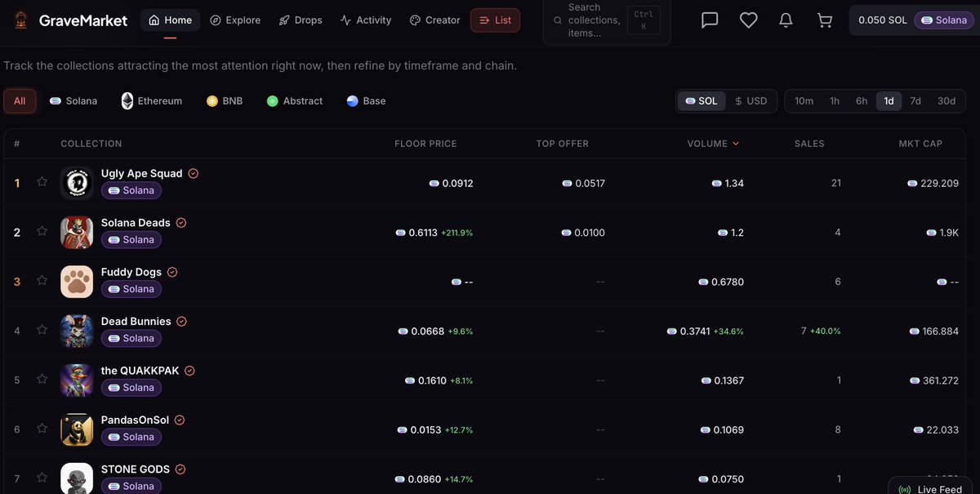This screenshot has width=980, height=494.
Task: Star the Dead Bunnies collection
Action: coord(42,330)
